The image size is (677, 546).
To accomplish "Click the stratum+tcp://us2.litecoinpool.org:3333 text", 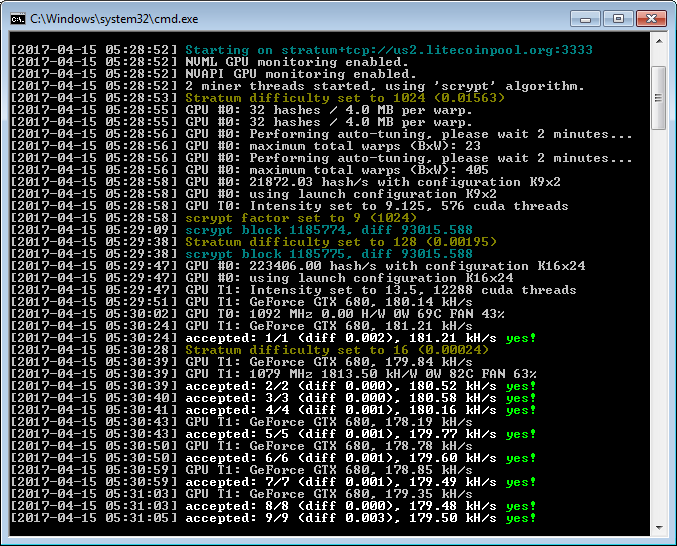I will coord(437,50).
